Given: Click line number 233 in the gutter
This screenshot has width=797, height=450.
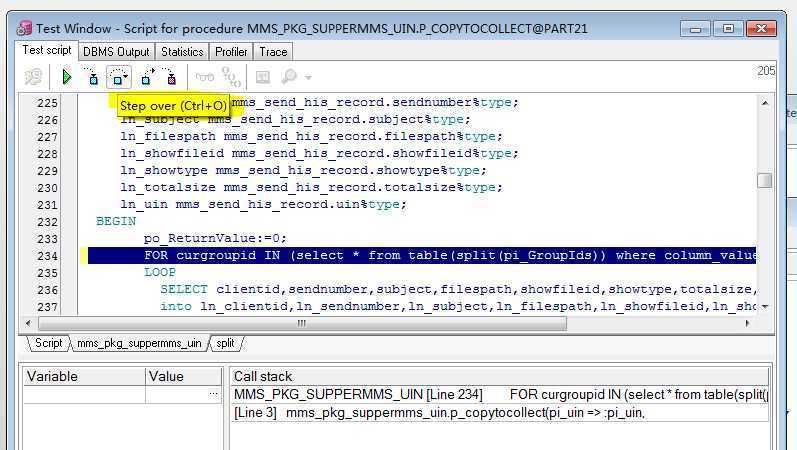Looking at the screenshot, I should coord(47,238).
